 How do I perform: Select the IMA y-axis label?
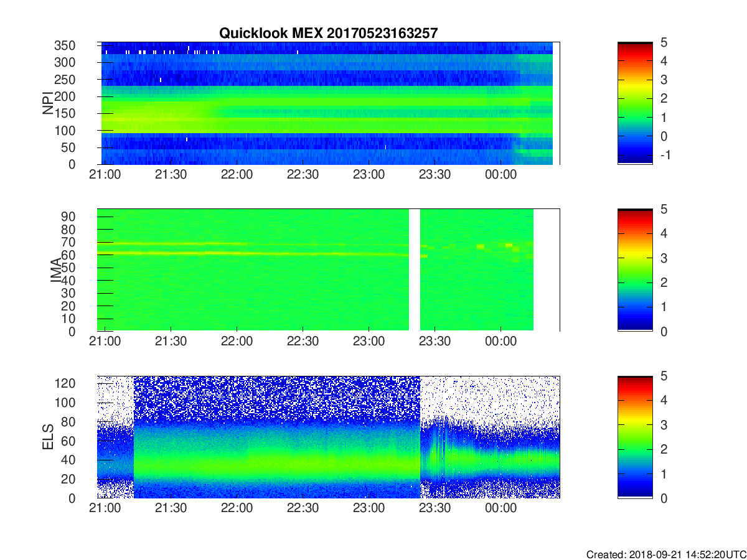(56, 270)
